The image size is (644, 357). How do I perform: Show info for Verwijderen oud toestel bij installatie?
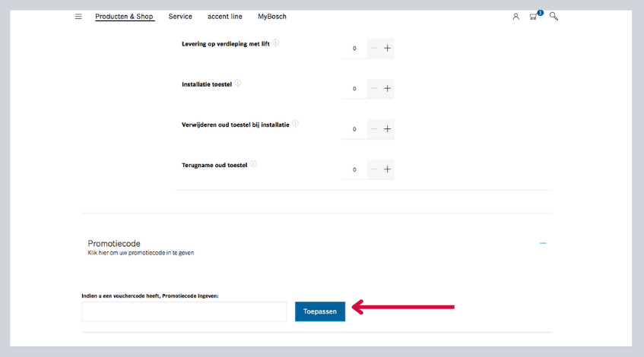(x=295, y=123)
